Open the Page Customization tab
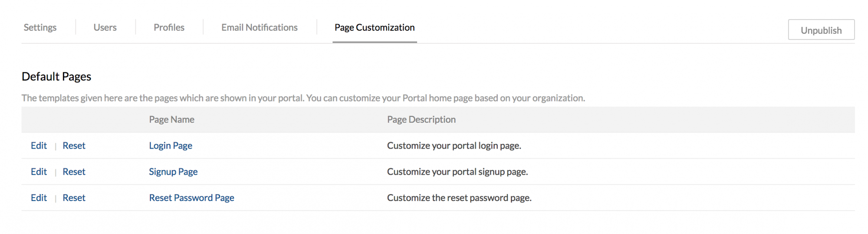The width and height of the screenshot is (868, 234). pos(375,27)
